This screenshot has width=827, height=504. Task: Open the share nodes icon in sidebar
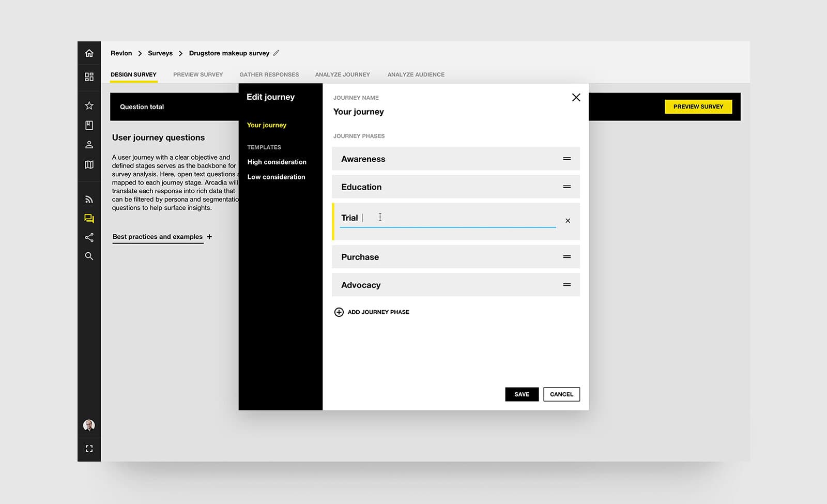(x=89, y=237)
